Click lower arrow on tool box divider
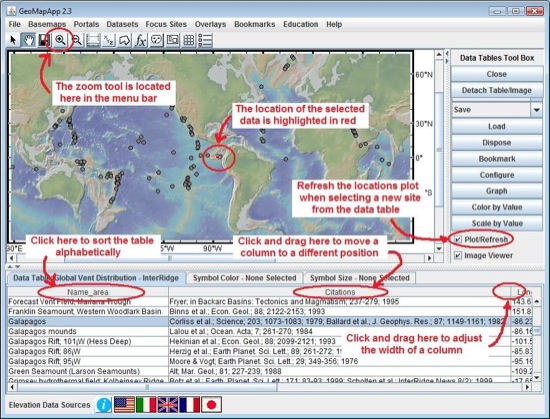550x419 pixels. point(447,61)
